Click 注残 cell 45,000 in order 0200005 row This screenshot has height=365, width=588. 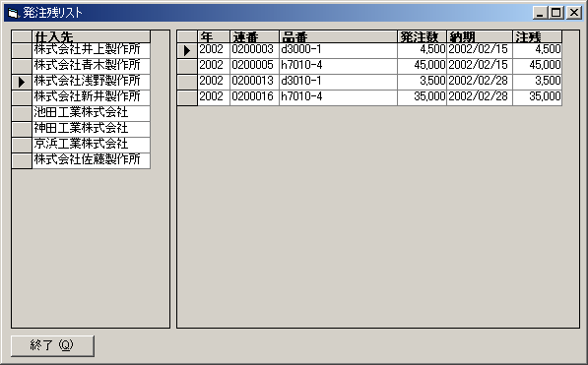tap(538, 66)
